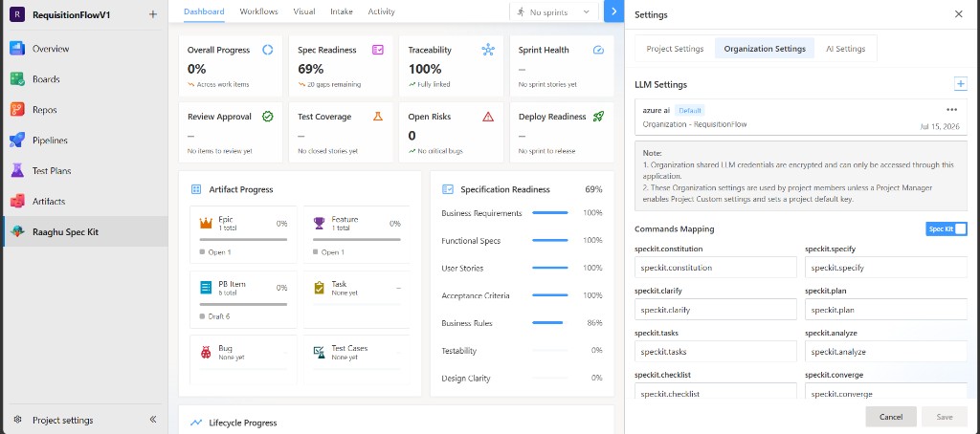980x434 pixels.
Task: Click the speckit.converge input field
Action: (886, 391)
